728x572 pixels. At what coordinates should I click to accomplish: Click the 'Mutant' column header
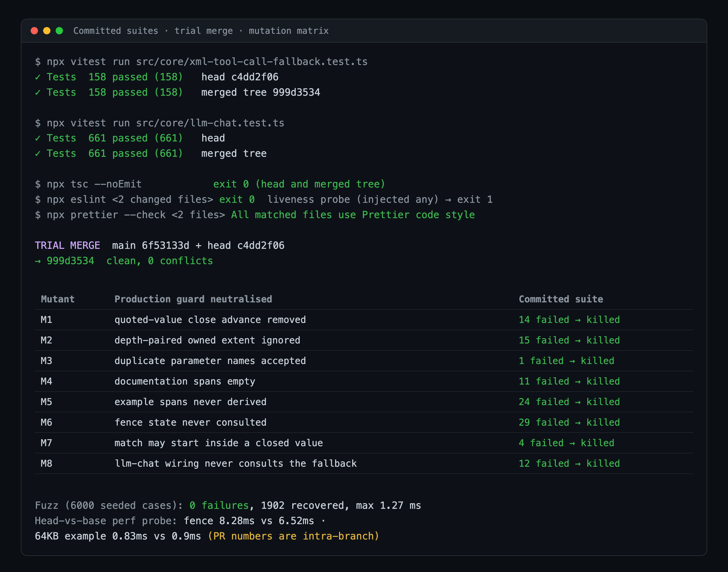pyautogui.click(x=58, y=299)
